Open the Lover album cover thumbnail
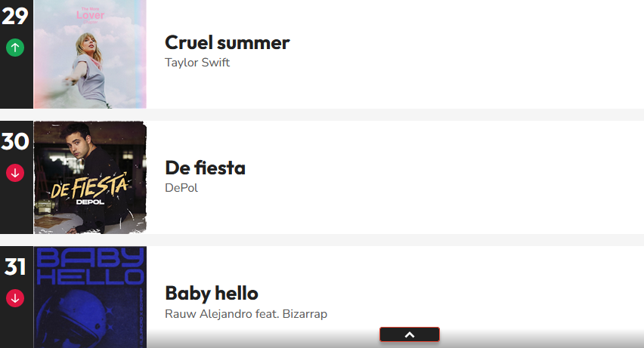Viewport: 644px width, 348px height. (90, 54)
